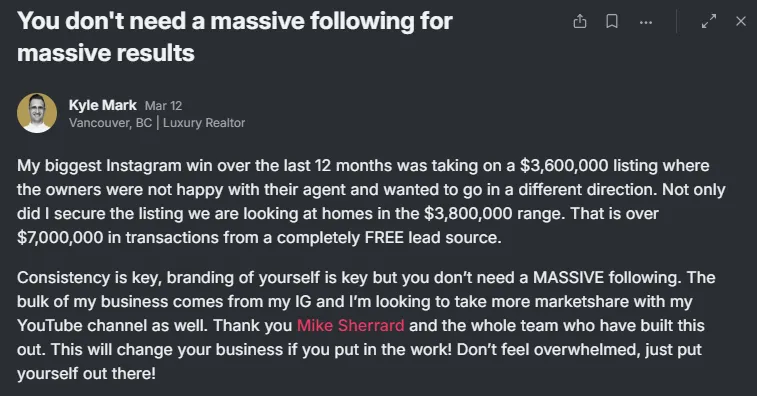757x396 pixels.
Task: Click the closing line 'yourself out there!'
Action: 86,373
